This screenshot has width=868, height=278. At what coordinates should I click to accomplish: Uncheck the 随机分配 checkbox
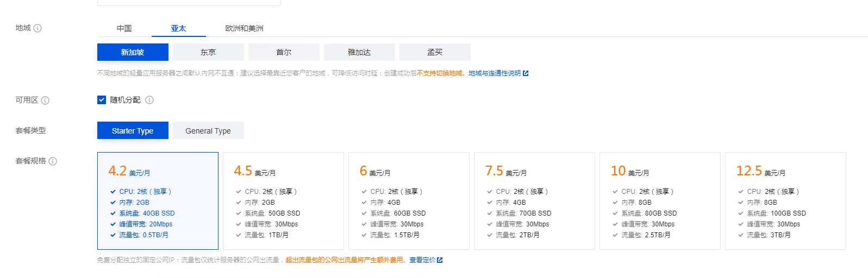point(102,100)
